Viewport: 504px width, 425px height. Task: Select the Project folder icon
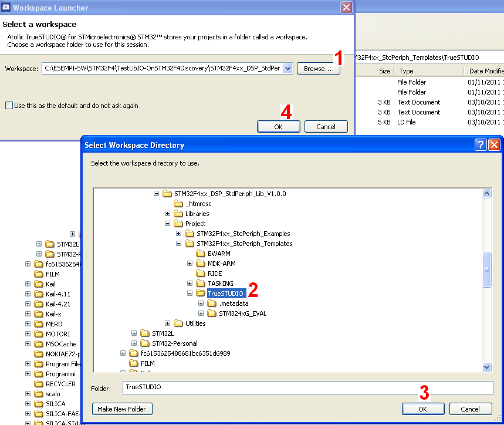178,224
